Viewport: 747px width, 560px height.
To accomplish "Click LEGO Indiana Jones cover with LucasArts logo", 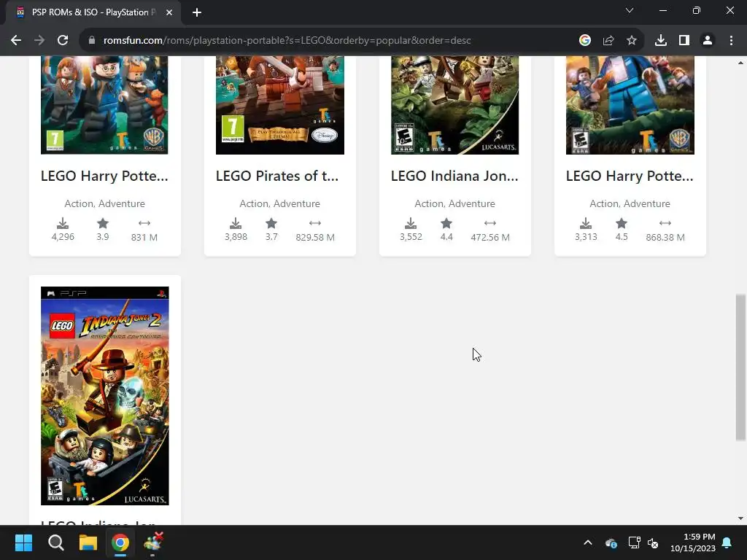I will pos(455,105).
